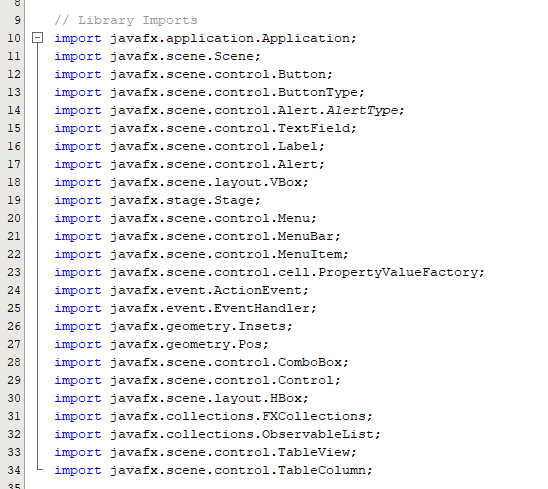Click line number 10 in gutter

tap(14, 38)
